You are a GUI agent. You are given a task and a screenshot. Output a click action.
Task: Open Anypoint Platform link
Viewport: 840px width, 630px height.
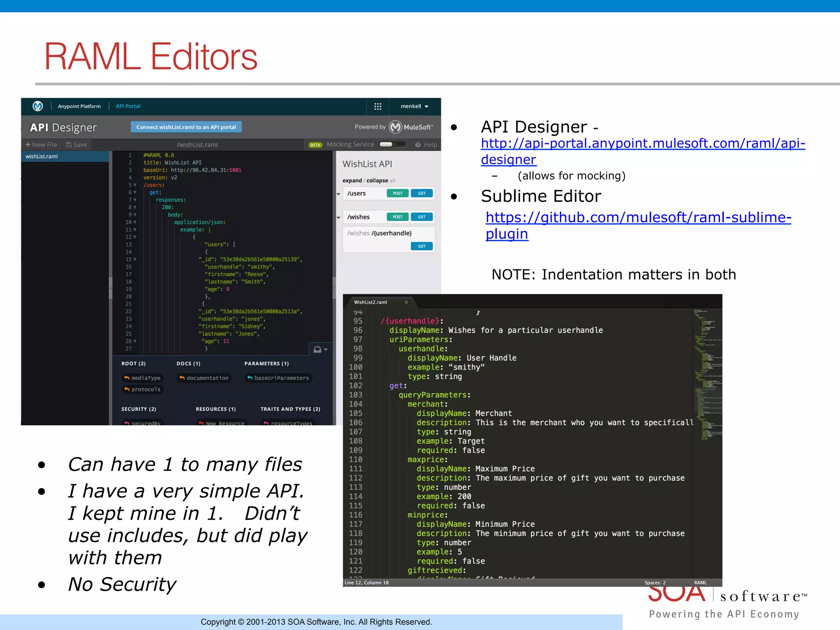tap(79, 106)
